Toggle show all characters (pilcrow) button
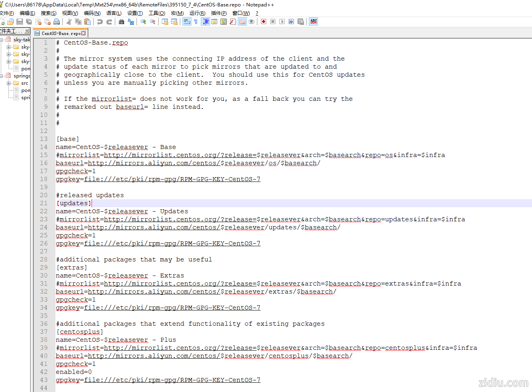This screenshot has height=392, width=532. click(196, 22)
